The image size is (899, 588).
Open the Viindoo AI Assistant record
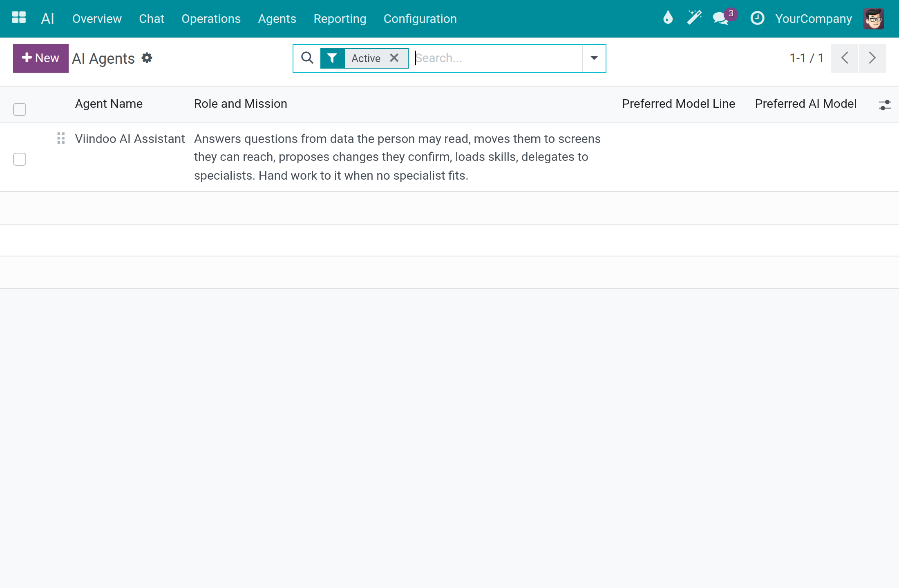[x=130, y=139]
